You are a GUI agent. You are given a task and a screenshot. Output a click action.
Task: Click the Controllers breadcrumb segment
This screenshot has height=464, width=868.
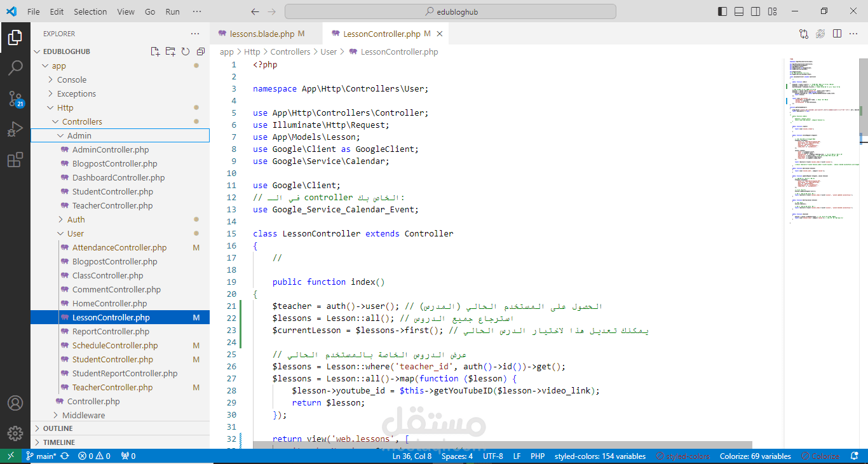pyautogui.click(x=290, y=52)
